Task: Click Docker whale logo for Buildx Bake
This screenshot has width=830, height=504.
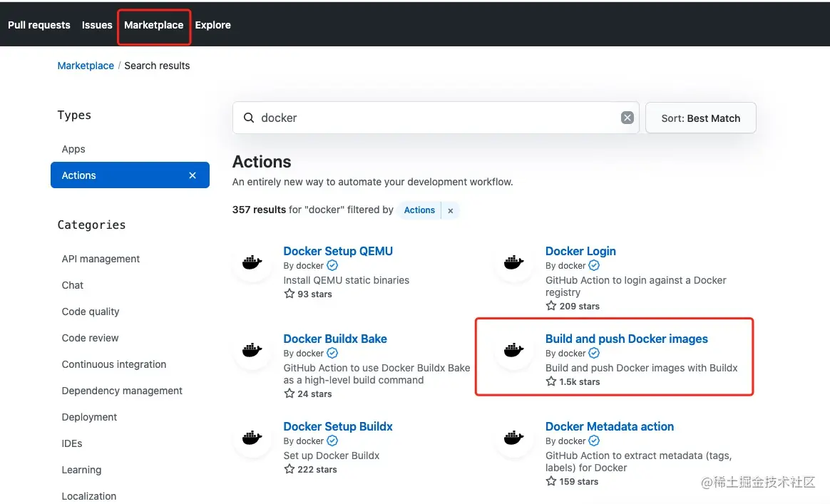Action: pyautogui.click(x=252, y=350)
